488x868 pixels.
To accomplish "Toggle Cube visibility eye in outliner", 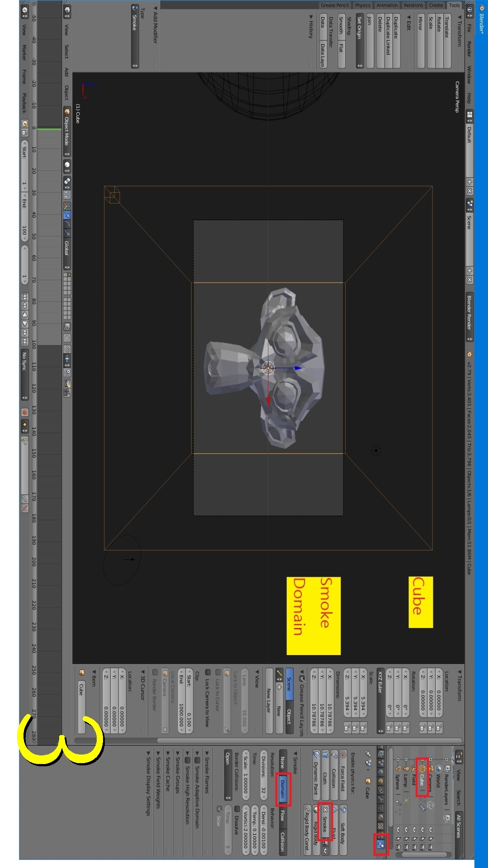I will 422,829.
